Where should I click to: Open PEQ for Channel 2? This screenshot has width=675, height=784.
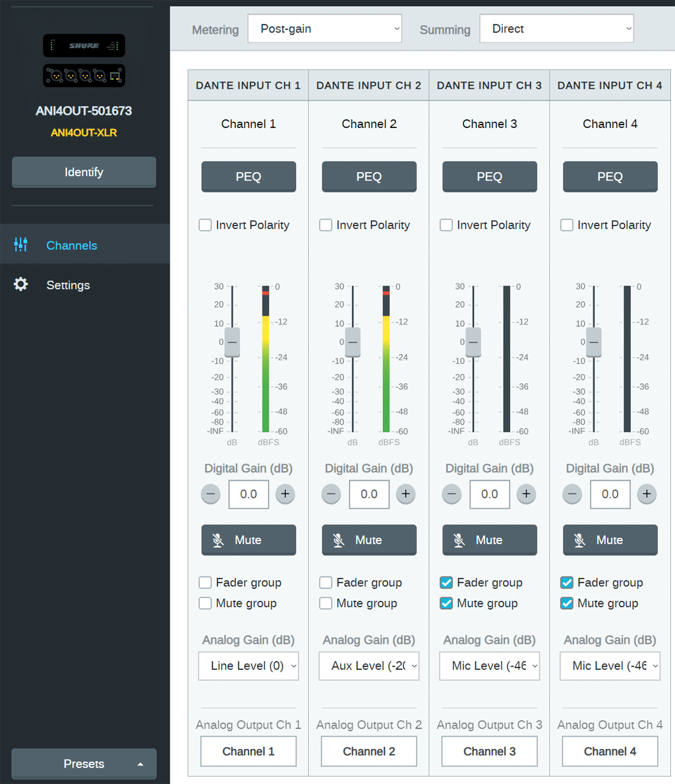(x=368, y=177)
